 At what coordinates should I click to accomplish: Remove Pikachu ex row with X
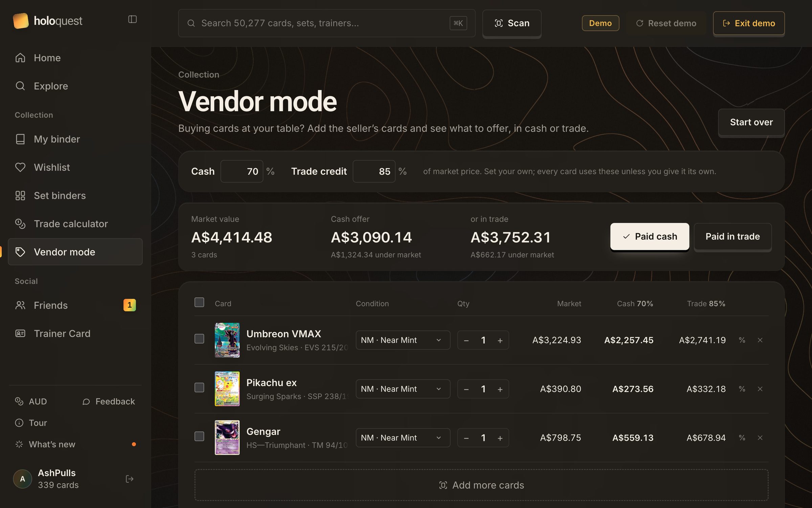coord(760,389)
